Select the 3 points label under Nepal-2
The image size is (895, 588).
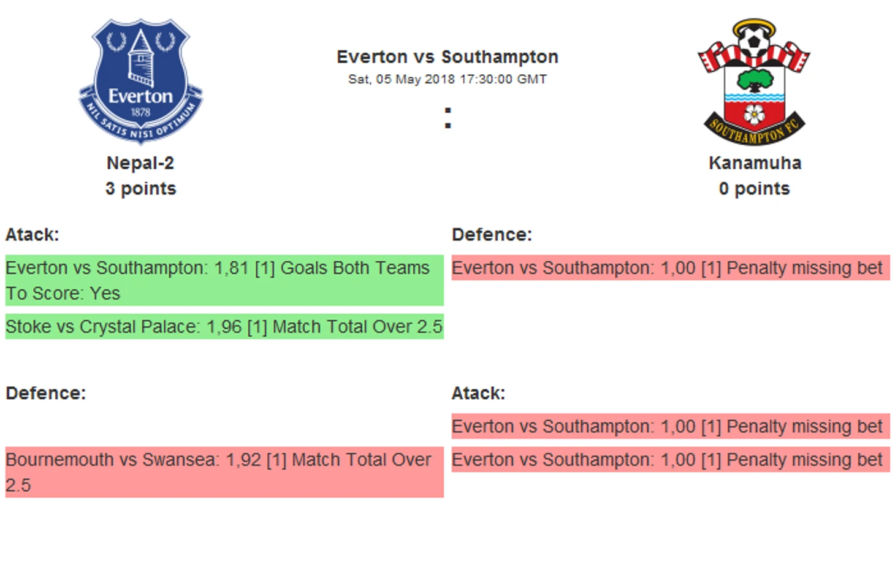click(x=140, y=189)
